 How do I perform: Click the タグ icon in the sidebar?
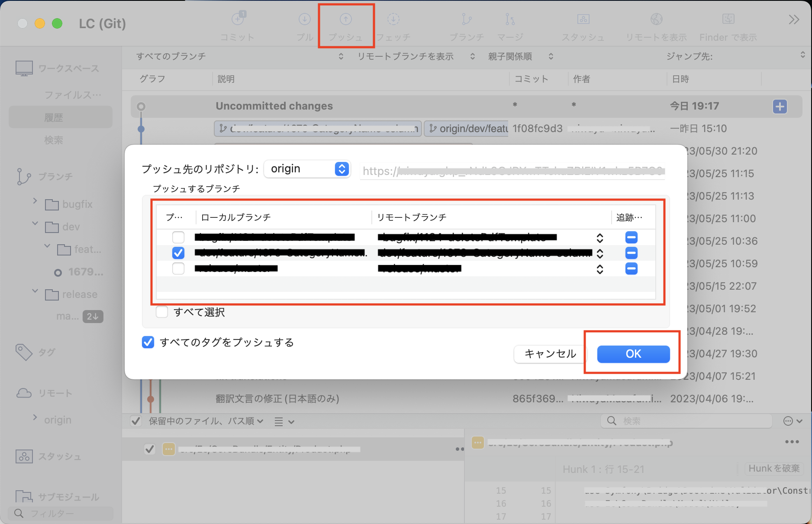coord(25,352)
